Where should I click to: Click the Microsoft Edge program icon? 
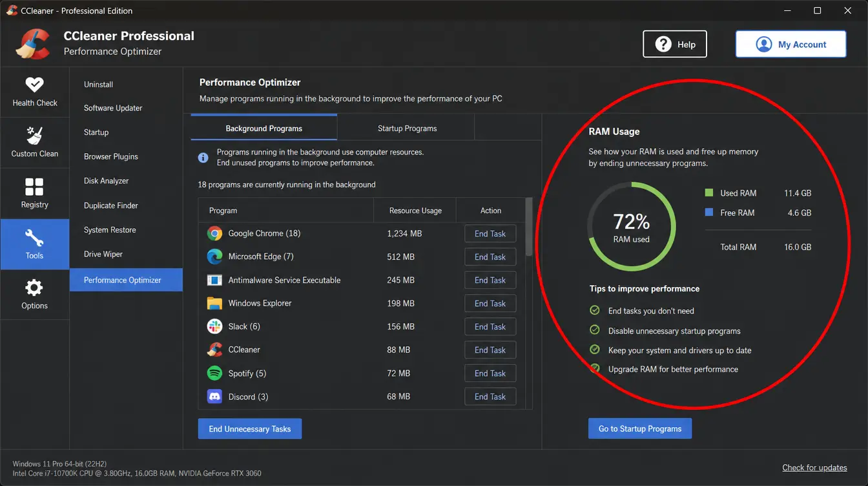click(214, 257)
